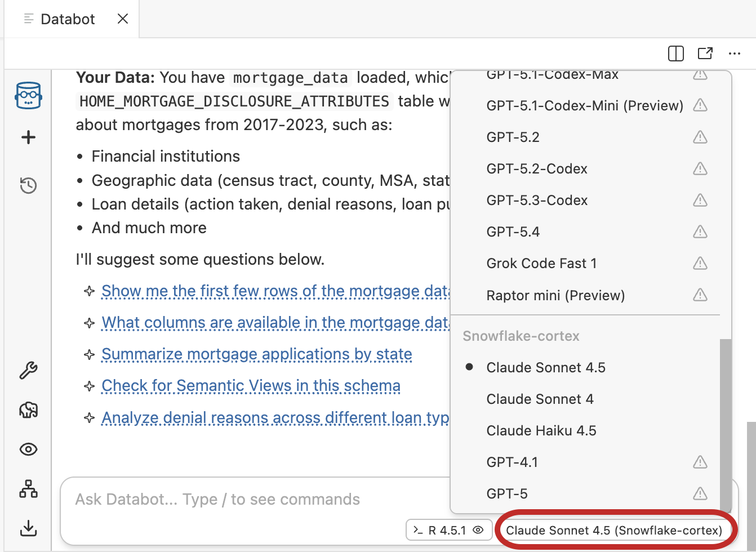Image resolution: width=756 pixels, height=552 pixels.
Task: Start a new chat with plus icon
Action: click(x=28, y=137)
